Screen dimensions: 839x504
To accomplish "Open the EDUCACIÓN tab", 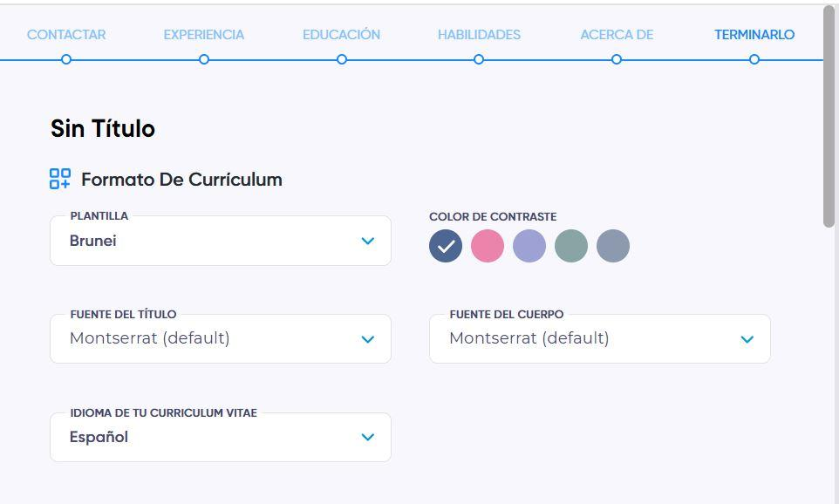I will tap(341, 35).
